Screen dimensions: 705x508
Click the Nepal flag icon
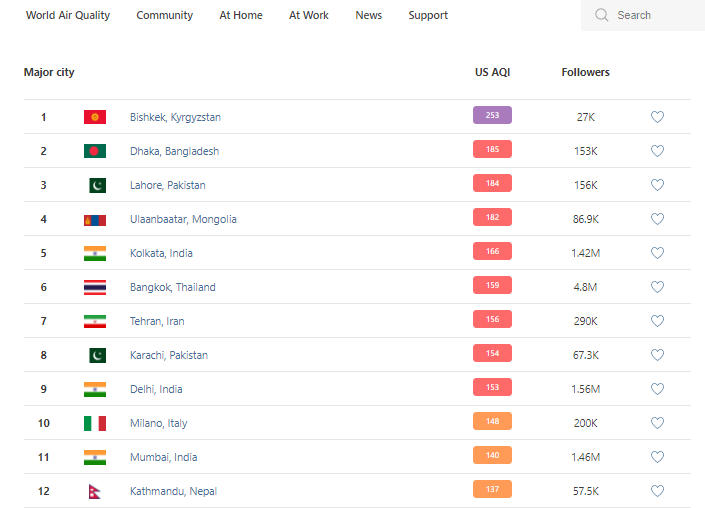coord(94,491)
